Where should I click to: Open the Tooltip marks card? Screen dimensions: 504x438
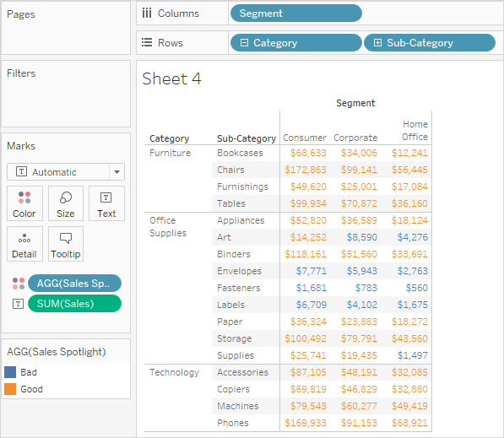click(x=66, y=244)
